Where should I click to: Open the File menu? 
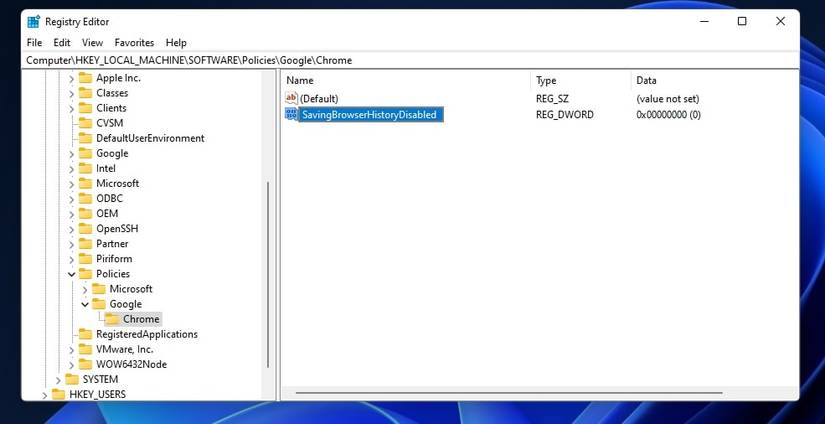pos(34,43)
